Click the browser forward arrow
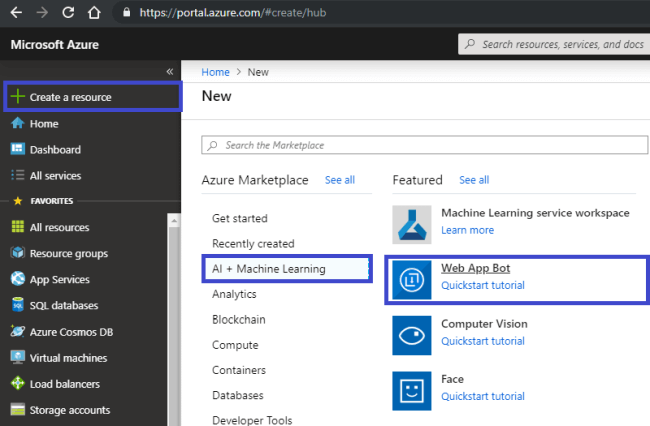Screen dimensions: 650x426 [x=42, y=12]
